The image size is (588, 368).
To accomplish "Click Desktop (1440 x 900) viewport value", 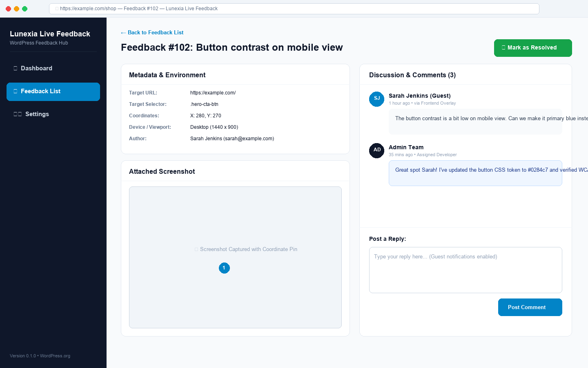I will pyautogui.click(x=214, y=127).
